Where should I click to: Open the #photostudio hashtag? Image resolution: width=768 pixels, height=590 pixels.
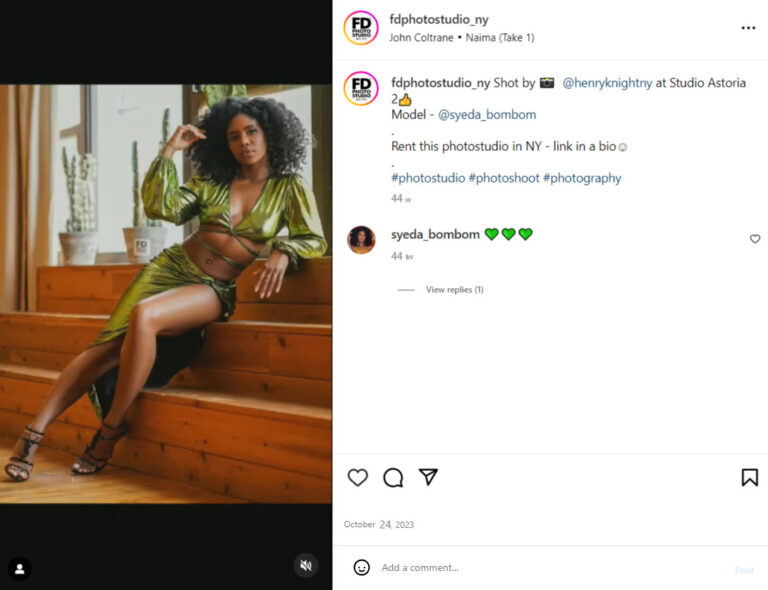pyautogui.click(x=428, y=178)
